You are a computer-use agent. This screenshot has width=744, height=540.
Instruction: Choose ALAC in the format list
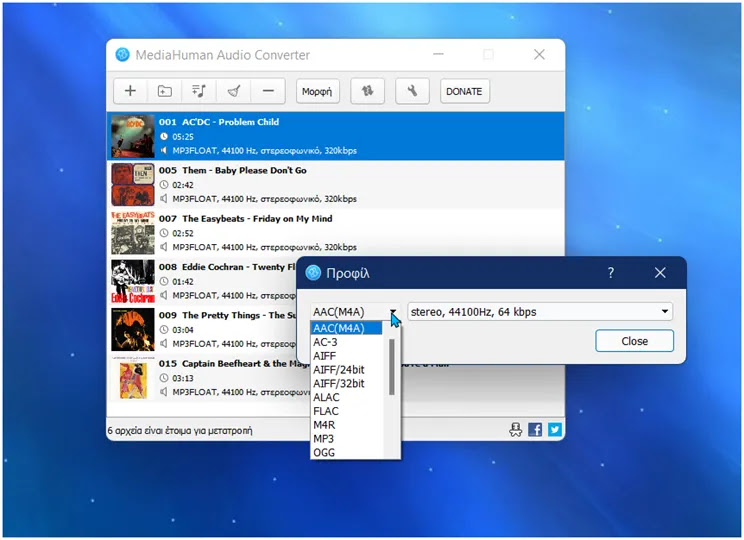(x=346, y=397)
